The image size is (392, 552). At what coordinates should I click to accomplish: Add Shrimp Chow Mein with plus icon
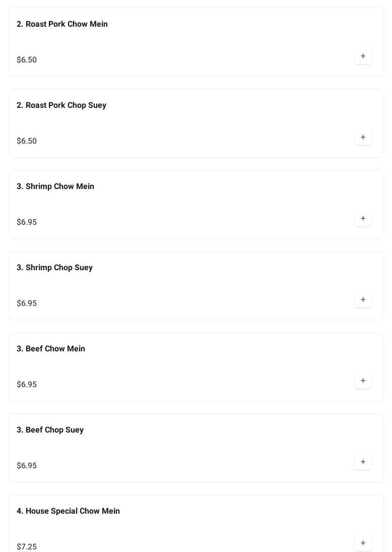[363, 218]
